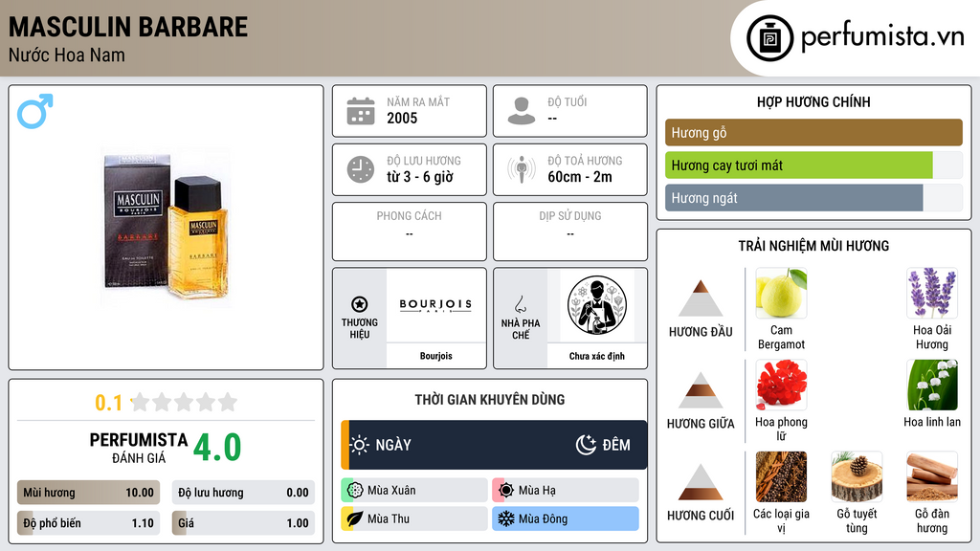980x551 pixels.
Task: Click the perfumer illustration in the circle
Action: click(x=597, y=305)
